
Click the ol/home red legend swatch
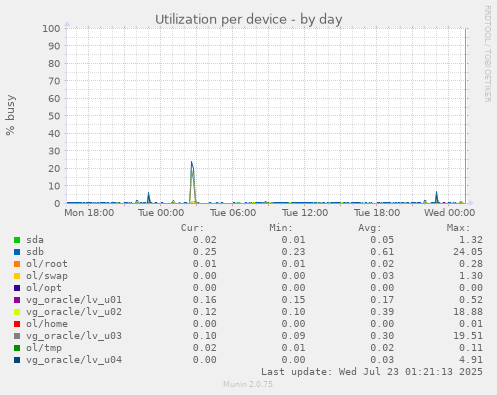click(17, 324)
